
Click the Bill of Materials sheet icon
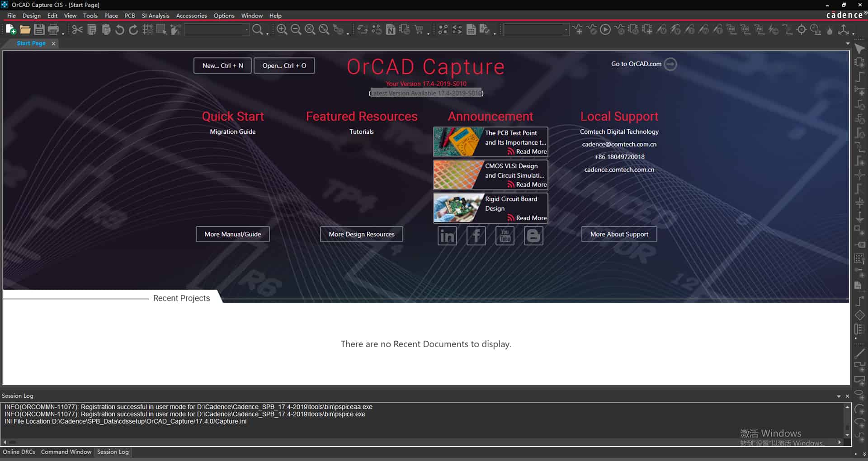(x=471, y=30)
